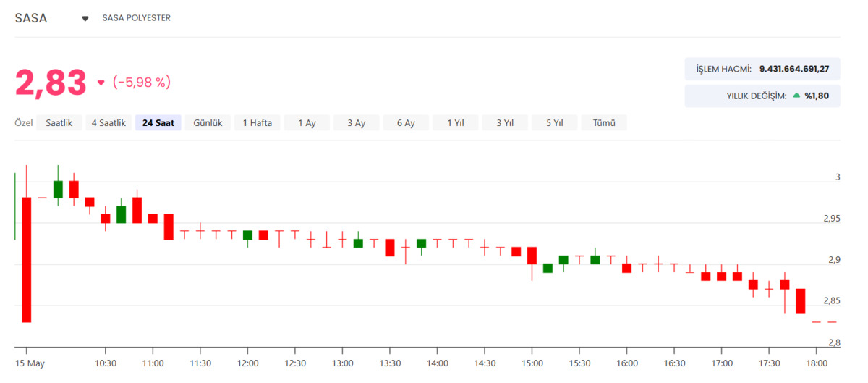Click the last red candle before 18:00

pyautogui.click(x=801, y=300)
